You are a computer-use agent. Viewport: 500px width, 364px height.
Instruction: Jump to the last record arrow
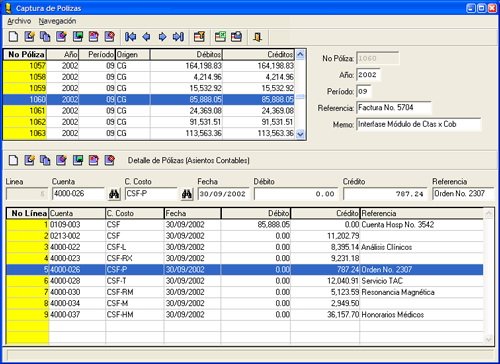pyautogui.click(x=178, y=36)
